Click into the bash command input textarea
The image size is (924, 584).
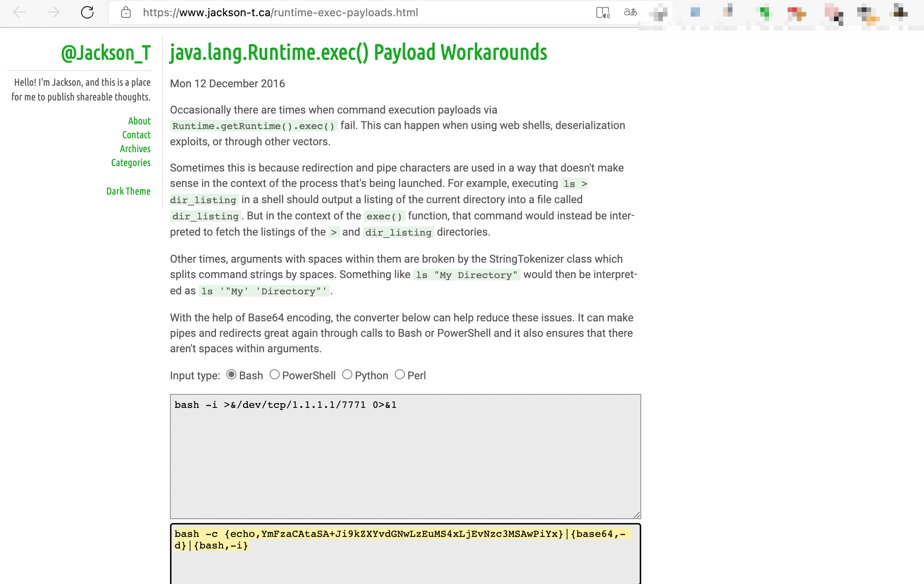[x=405, y=456]
